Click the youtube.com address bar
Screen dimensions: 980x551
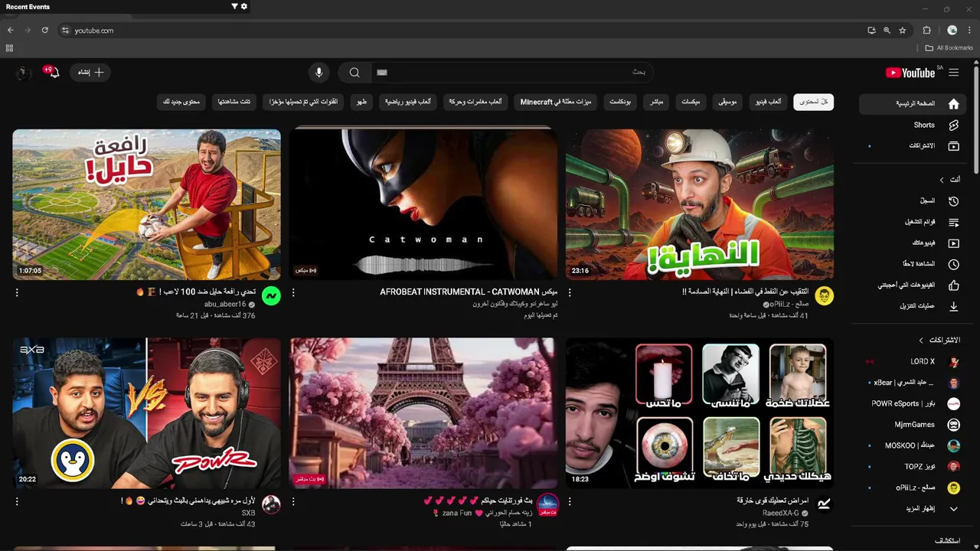click(459, 30)
